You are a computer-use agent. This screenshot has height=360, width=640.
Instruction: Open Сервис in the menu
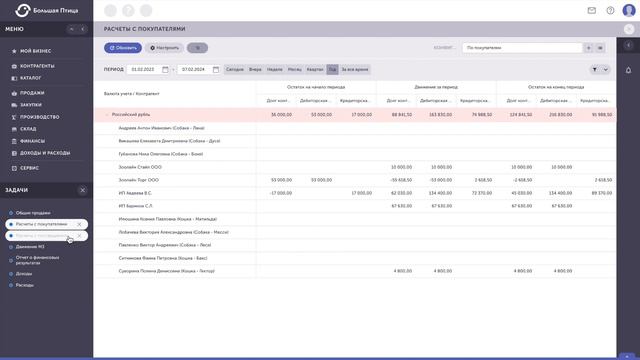29,168
